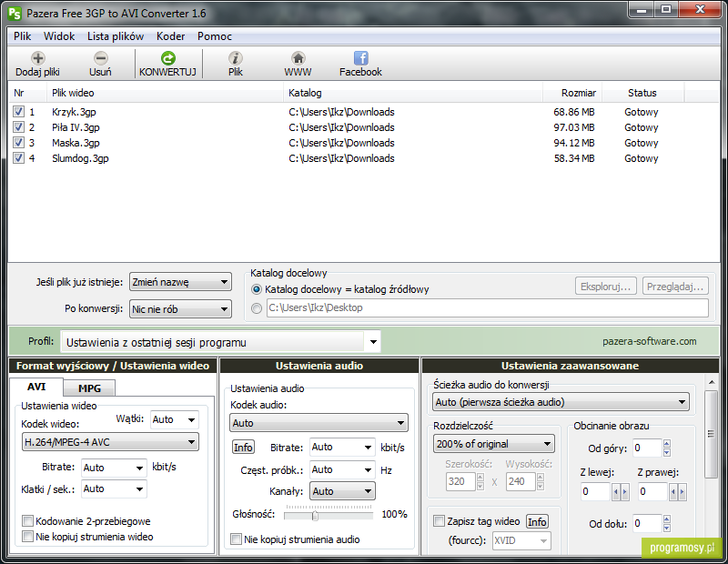Enable Nie kopiuj strumienia audio
This screenshot has width=728, height=564.
pyautogui.click(x=237, y=539)
